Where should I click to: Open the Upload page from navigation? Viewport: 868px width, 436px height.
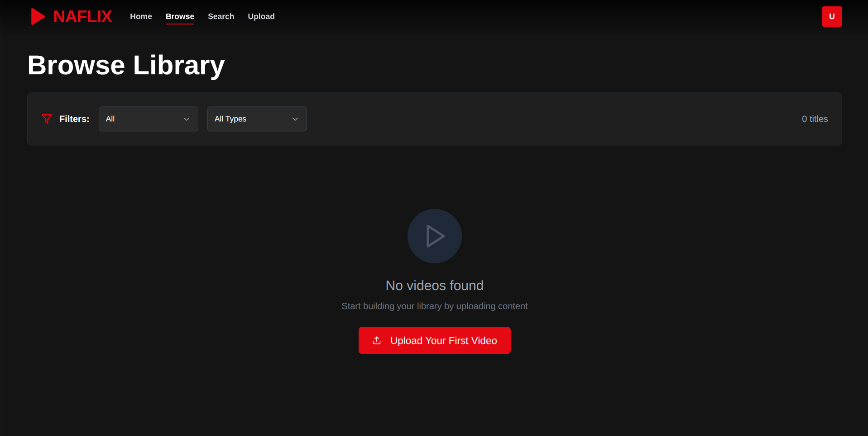click(x=261, y=16)
